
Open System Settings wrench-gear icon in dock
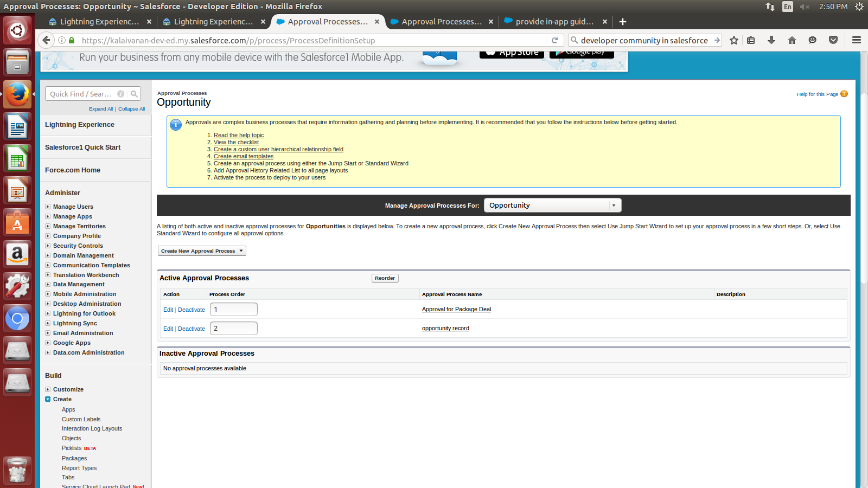17,286
